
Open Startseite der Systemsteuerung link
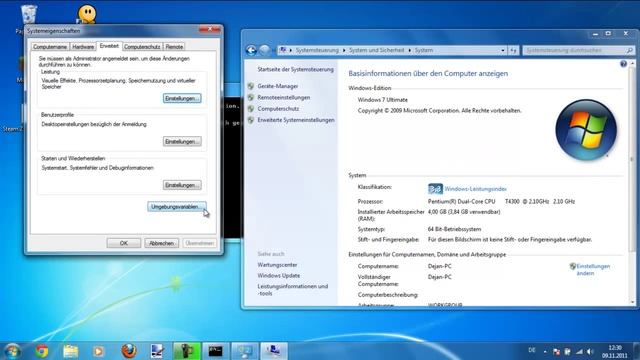click(x=296, y=69)
